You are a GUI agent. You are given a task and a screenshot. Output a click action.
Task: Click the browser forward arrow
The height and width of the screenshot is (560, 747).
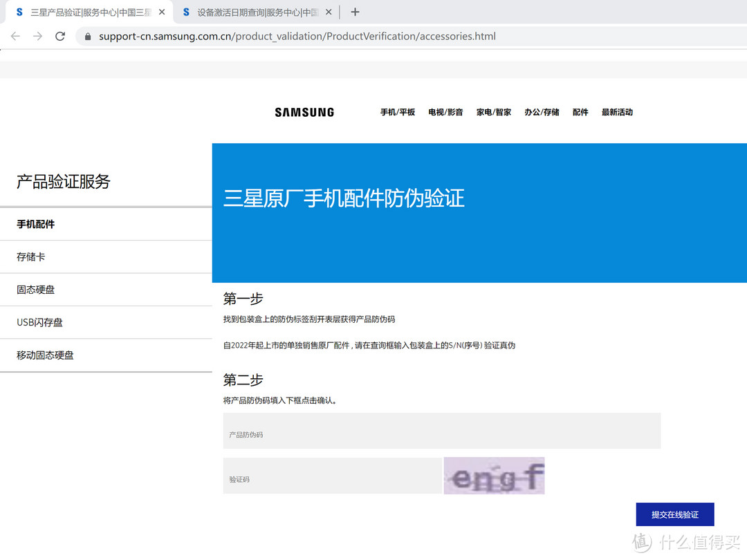(x=37, y=36)
